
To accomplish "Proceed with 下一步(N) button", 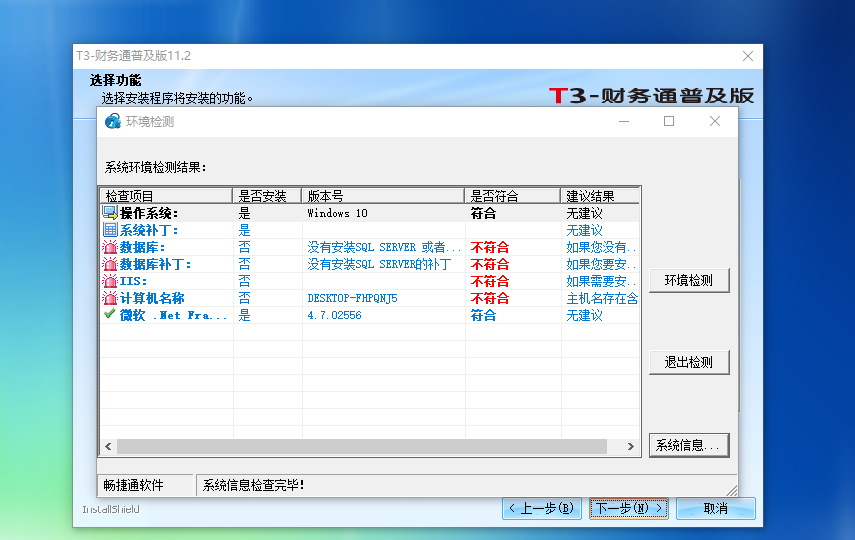I will 629,508.
